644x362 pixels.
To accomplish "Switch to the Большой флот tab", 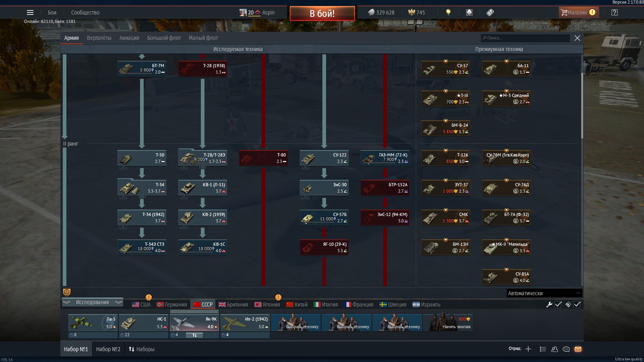I will coord(164,38).
